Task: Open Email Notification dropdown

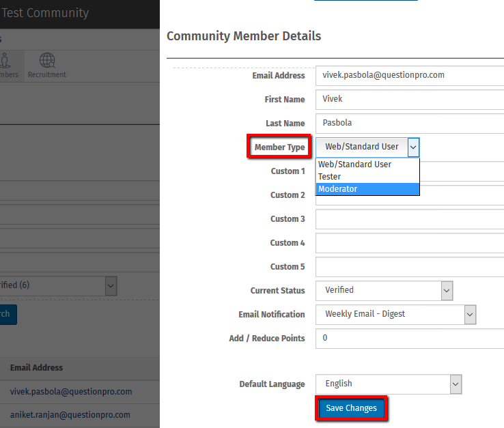Action: click(395, 315)
